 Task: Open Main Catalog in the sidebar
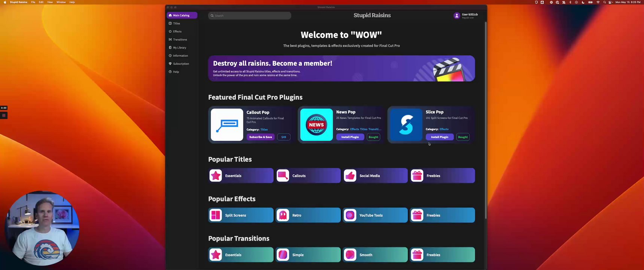(182, 15)
